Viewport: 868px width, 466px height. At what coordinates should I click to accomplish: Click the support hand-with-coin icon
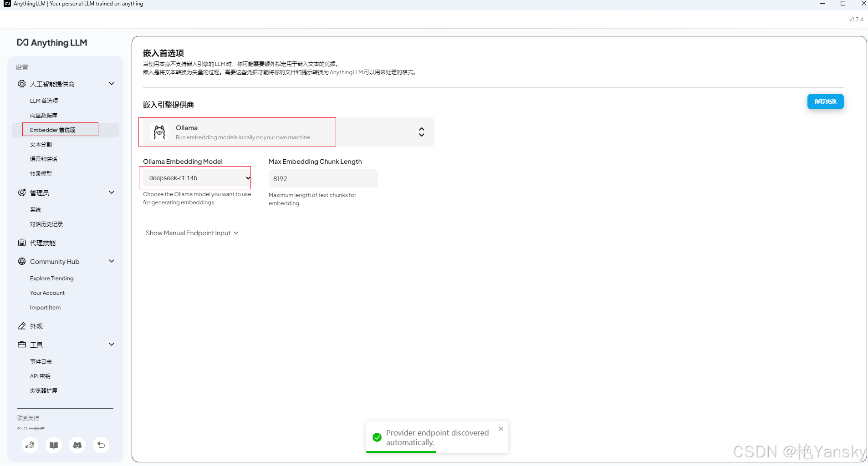(x=30, y=445)
